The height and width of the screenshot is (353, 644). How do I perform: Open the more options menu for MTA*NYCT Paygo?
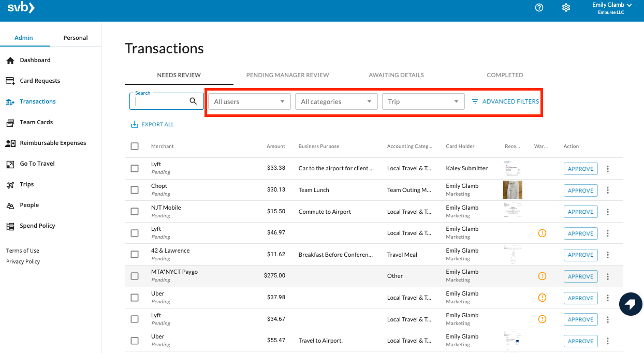tap(608, 276)
